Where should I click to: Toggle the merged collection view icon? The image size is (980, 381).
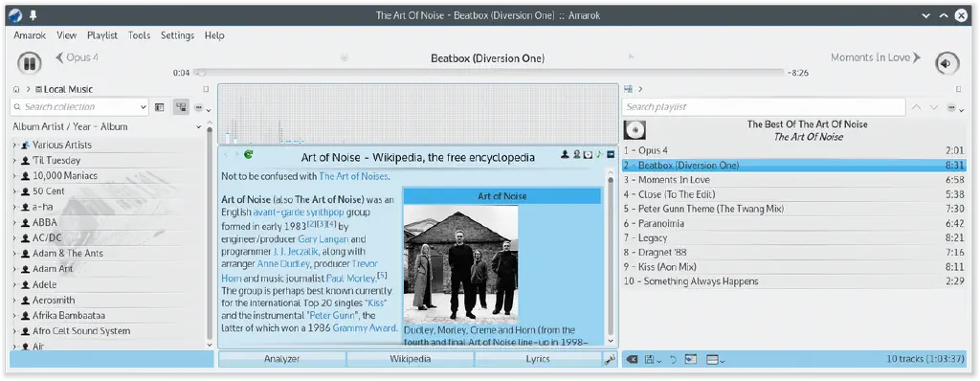coord(181,107)
